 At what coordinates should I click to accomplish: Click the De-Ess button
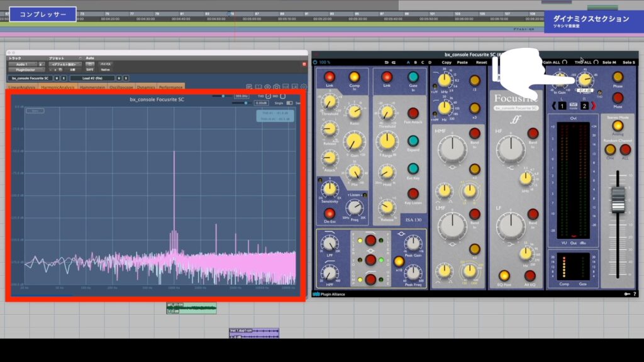click(330, 214)
